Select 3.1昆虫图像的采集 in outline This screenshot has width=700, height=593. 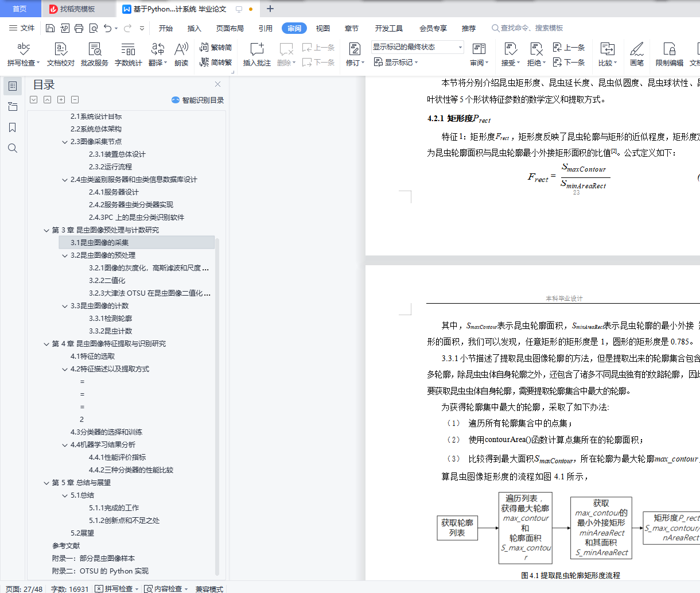click(137, 242)
